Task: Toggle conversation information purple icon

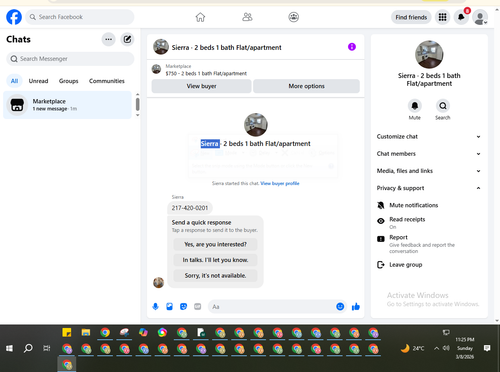Action: (x=352, y=47)
